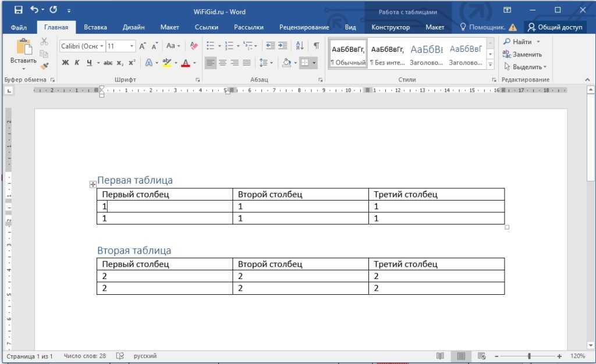Click the vertical scrollbar down arrow
Image resolution: width=596 pixels, height=364 pixels.
[x=590, y=345]
